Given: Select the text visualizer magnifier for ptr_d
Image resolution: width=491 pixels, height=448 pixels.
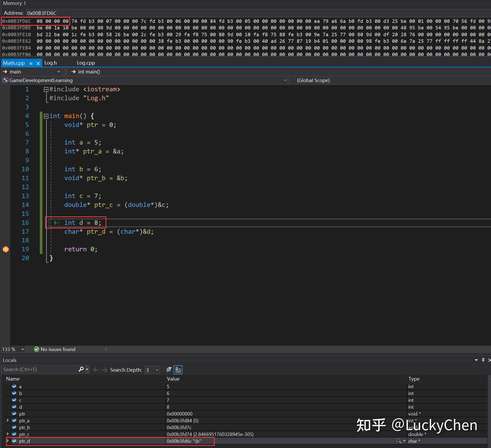Looking at the screenshot, I should (399, 441).
